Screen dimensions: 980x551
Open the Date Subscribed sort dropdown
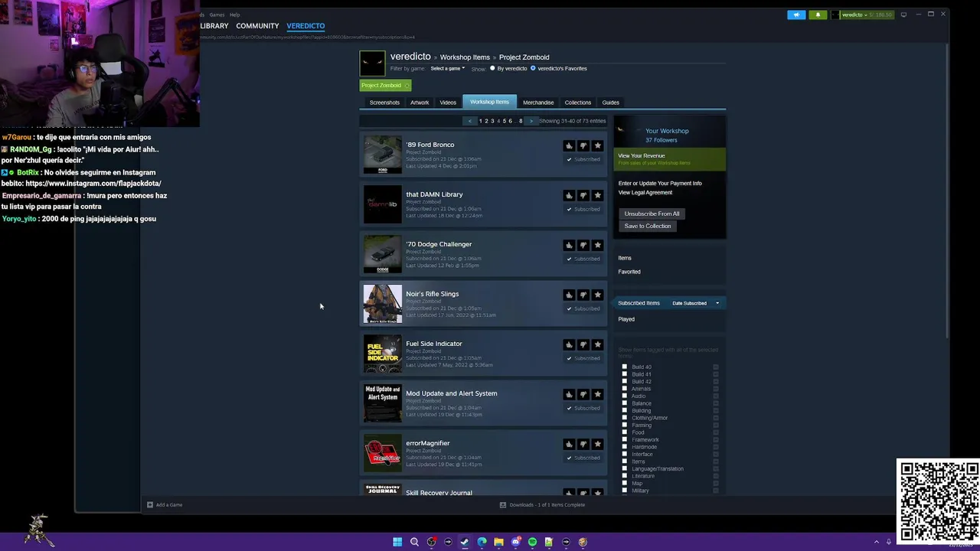[x=695, y=303]
